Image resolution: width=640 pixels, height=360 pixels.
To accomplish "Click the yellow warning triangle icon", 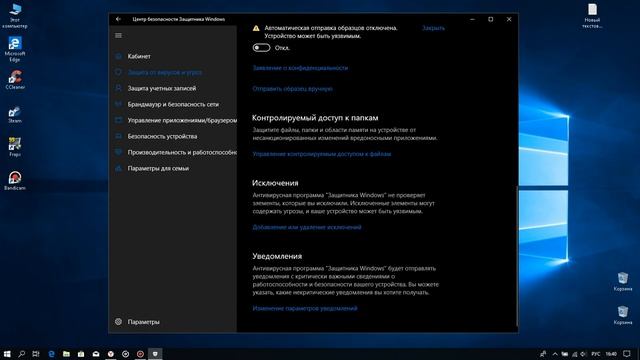I will pos(256,28).
